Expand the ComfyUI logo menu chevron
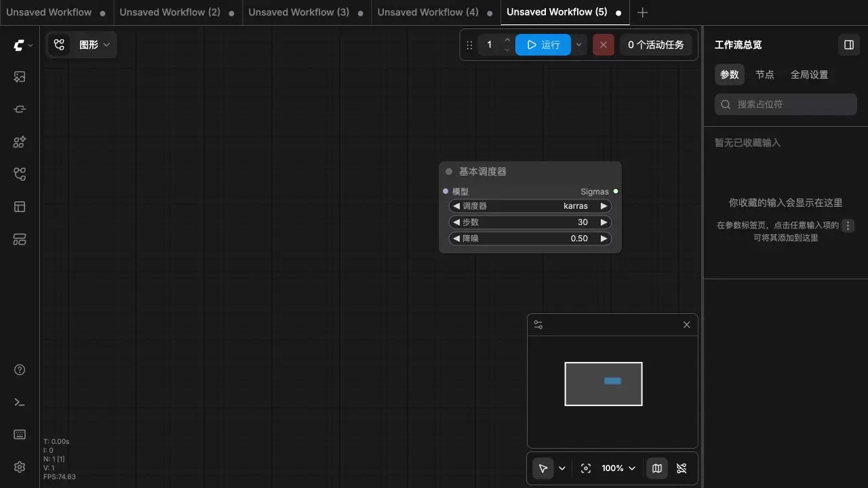Screen dimensions: 868x488 click(31, 45)
